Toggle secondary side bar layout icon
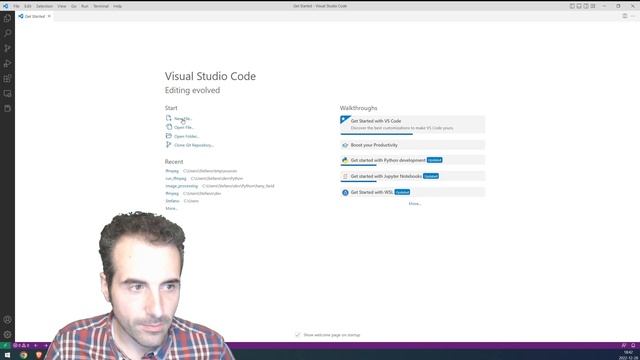This screenshot has height=360, width=640. pos(586,6)
